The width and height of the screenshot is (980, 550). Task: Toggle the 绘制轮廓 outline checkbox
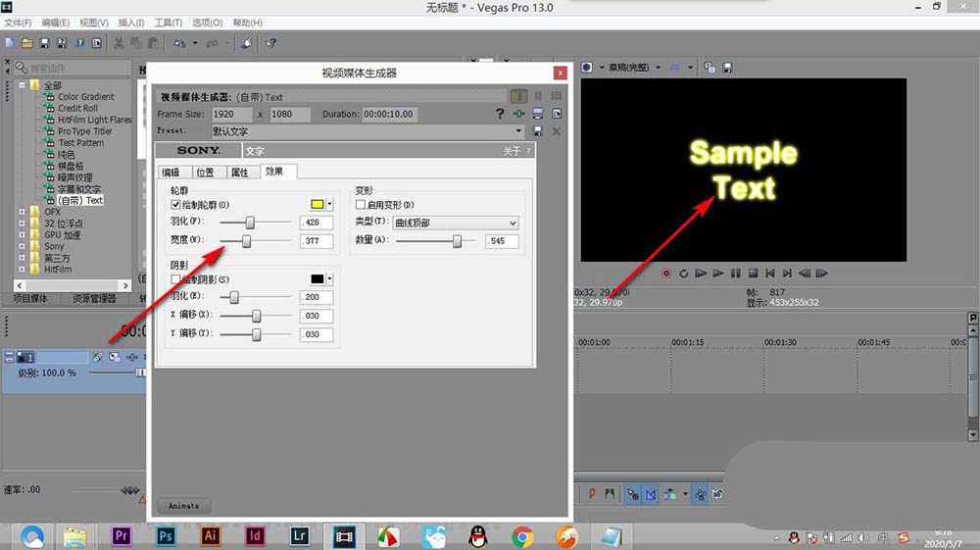(175, 204)
